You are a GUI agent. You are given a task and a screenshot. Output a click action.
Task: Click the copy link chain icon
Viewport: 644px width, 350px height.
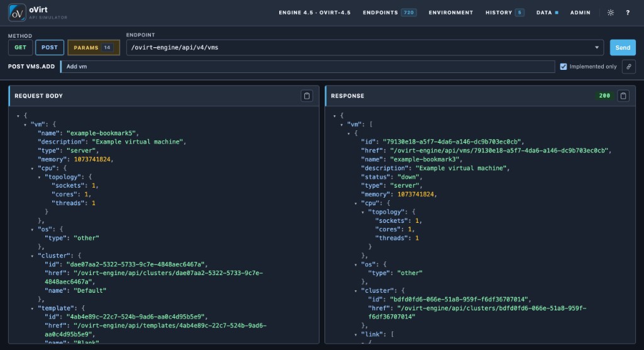pyautogui.click(x=629, y=67)
